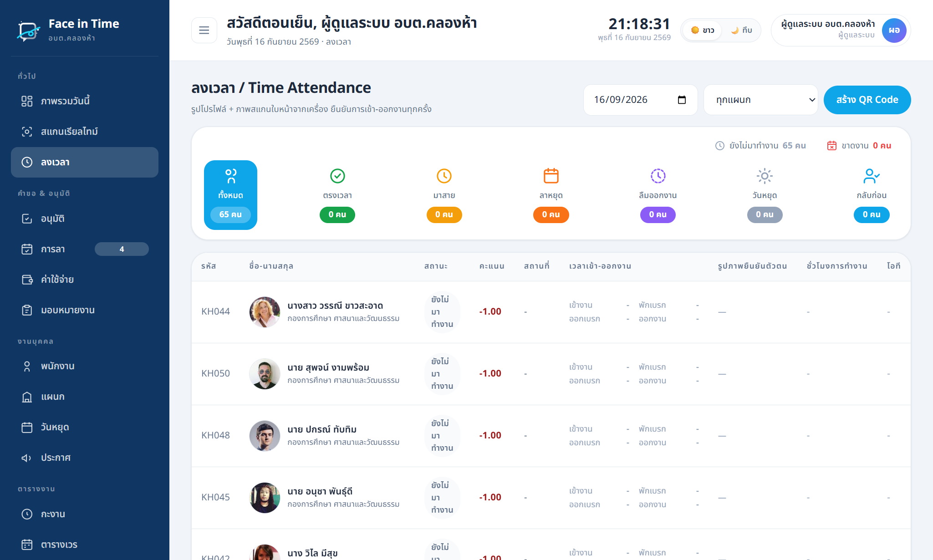
Task: Open กะงาน shifts page
Action: click(x=85, y=514)
